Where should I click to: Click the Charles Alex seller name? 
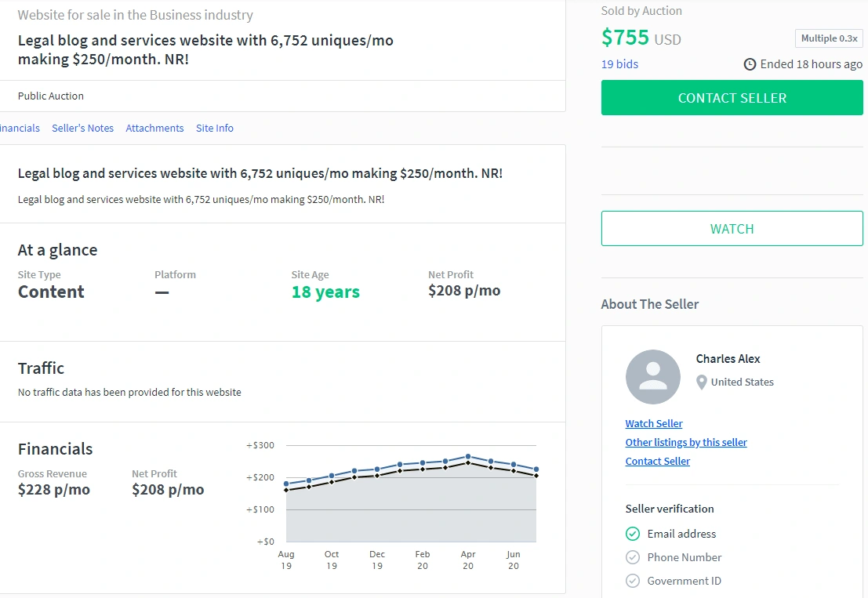click(x=728, y=359)
